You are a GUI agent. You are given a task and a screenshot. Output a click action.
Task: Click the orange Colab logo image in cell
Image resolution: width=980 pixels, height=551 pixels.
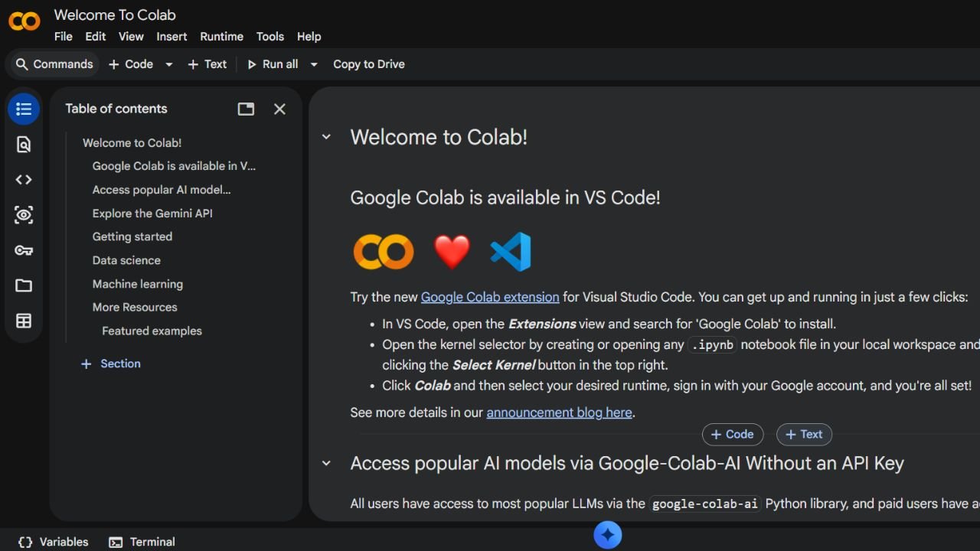384,252
